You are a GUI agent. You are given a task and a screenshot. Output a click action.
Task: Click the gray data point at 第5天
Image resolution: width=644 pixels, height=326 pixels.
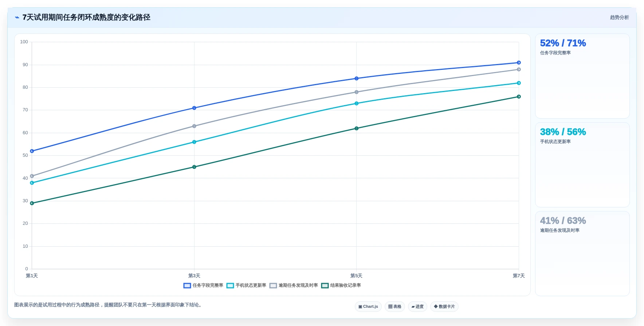(357, 92)
